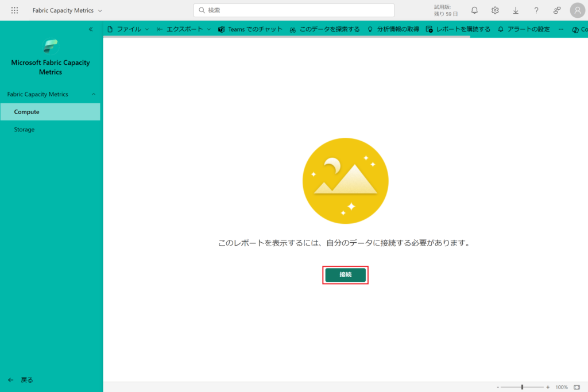Open the user account avatar
The image size is (588, 392).
click(578, 10)
